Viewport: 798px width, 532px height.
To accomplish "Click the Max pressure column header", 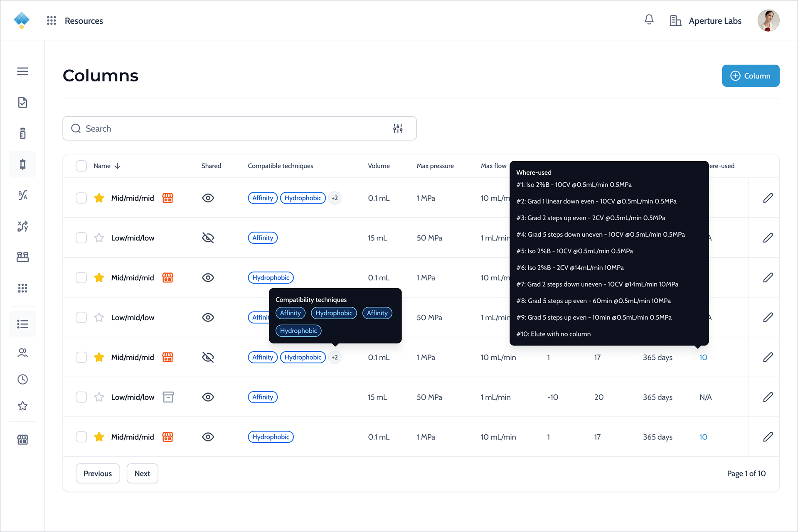I will pyautogui.click(x=435, y=166).
